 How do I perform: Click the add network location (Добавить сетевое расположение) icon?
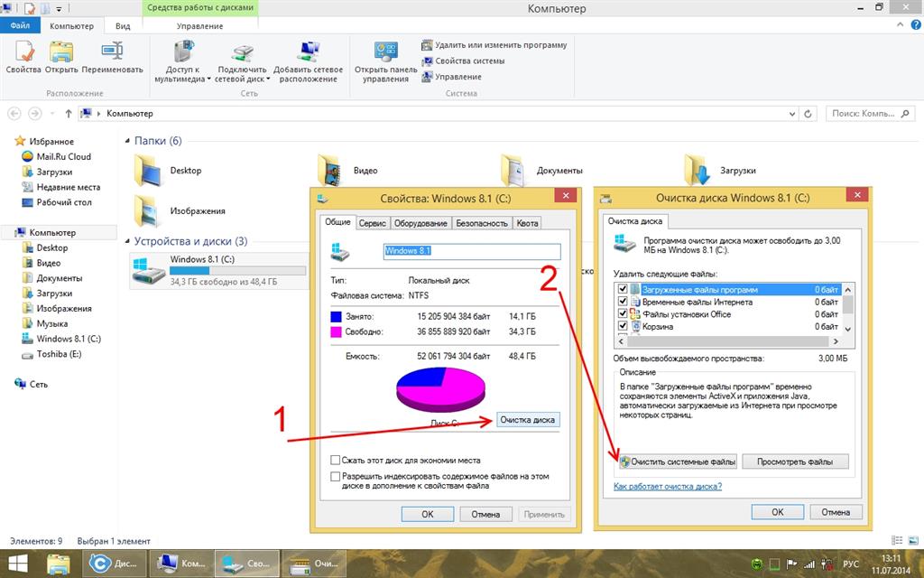click(x=309, y=51)
